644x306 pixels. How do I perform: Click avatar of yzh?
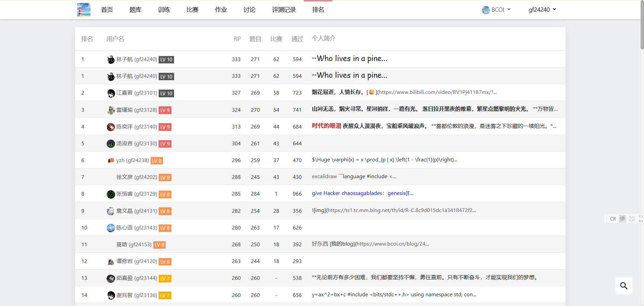(111, 160)
